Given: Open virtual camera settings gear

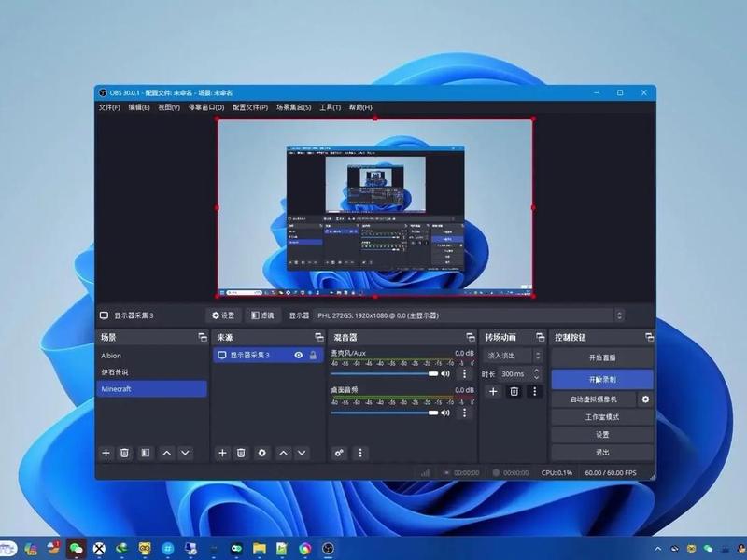Looking at the screenshot, I should click(x=645, y=399).
